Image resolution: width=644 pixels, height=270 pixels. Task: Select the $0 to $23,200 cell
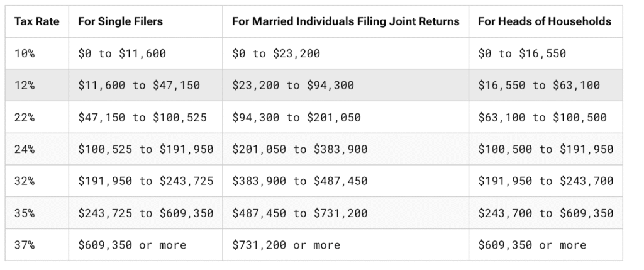[276, 53]
